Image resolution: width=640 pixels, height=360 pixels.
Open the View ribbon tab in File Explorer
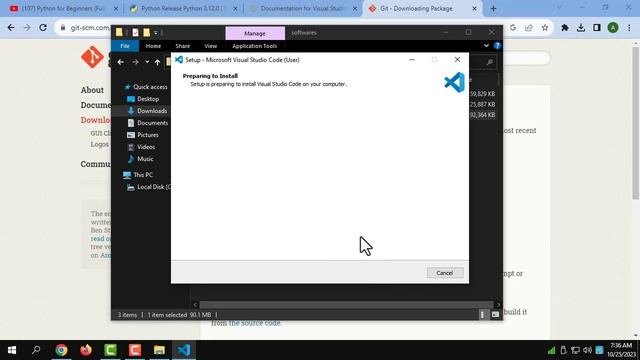[x=211, y=46]
